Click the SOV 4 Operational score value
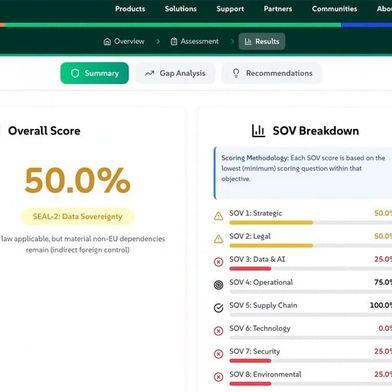The image size is (392, 392). click(x=383, y=282)
